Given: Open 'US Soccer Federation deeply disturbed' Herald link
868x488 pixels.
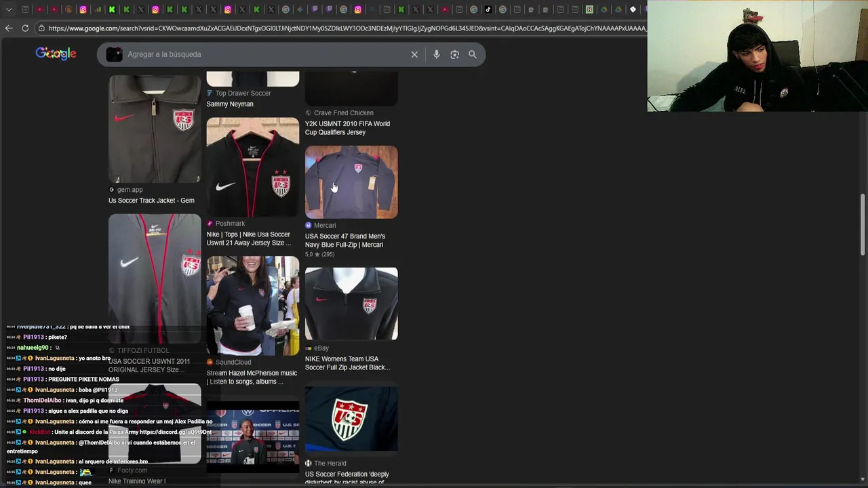Looking at the screenshot, I should (x=347, y=478).
